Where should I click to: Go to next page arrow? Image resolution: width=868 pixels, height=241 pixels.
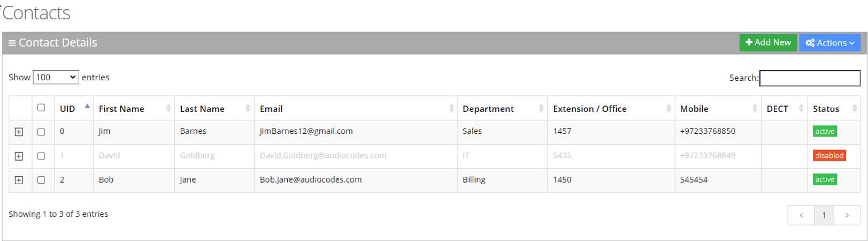(847, 215)
